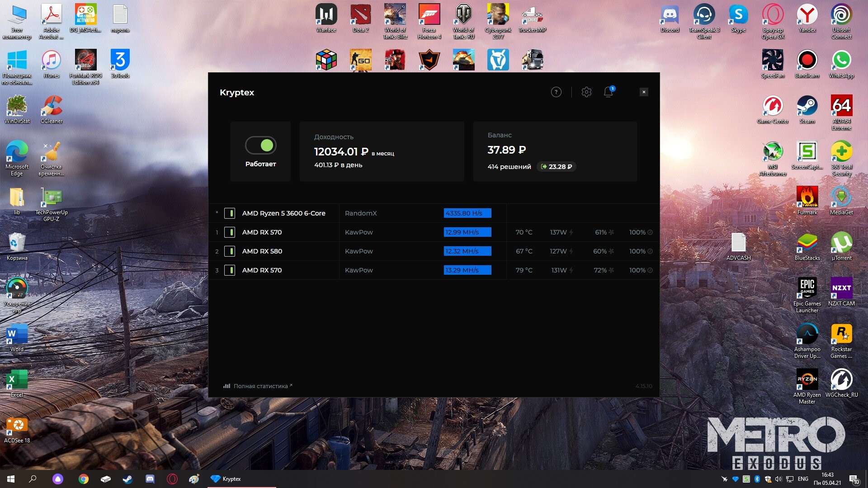Open Ubisoft Connect shortcut
This screenshot has width=868, height=488.
point(841,21)
